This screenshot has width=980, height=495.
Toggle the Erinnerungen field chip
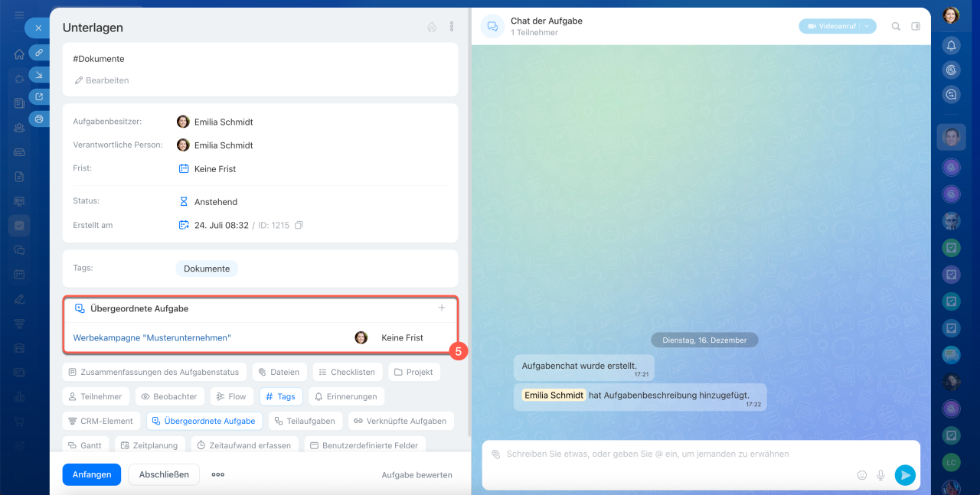pyautogui.click(x=346, y=396)
